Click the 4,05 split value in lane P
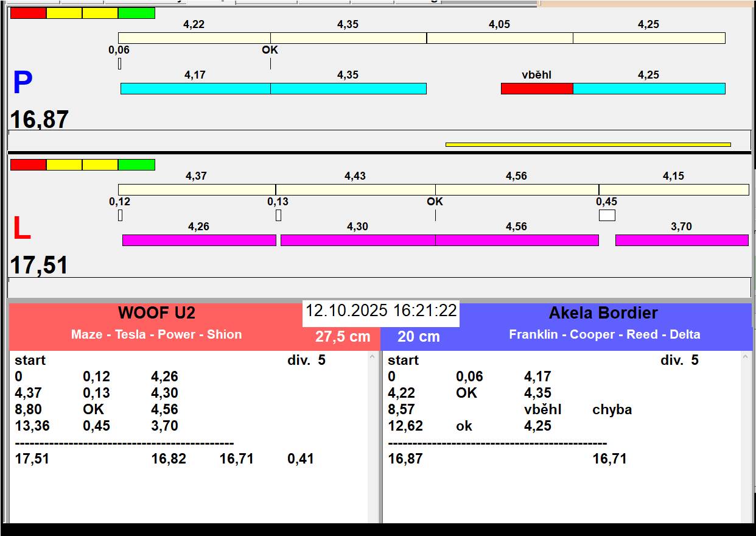Viewport: 756px width, 536px height. (x=500, y=24)
